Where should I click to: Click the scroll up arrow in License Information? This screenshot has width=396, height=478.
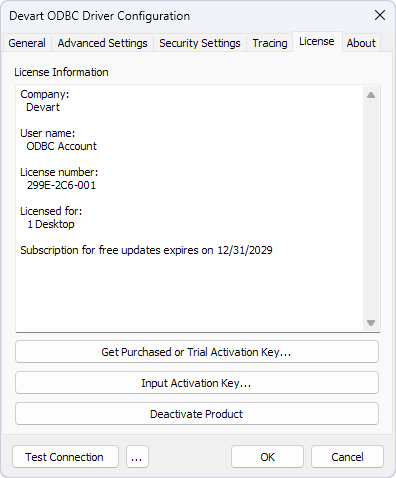pyautogui.click(x=371, y=95)
